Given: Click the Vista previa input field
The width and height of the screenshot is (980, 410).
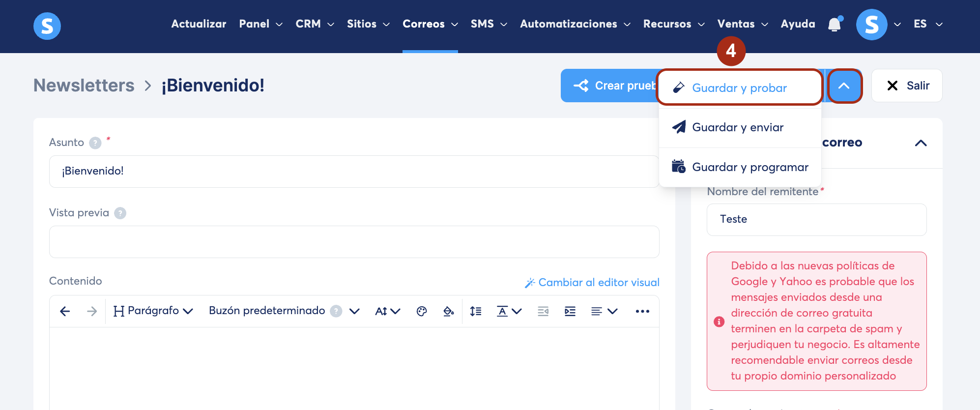Looking at the screenshot, I should coord(354,242).
